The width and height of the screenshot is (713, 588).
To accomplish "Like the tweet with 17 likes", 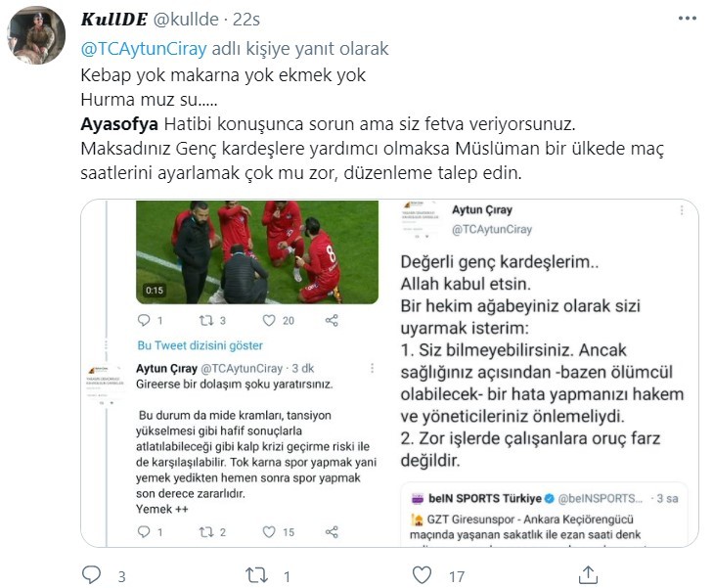I will click(x=422, y=575).
